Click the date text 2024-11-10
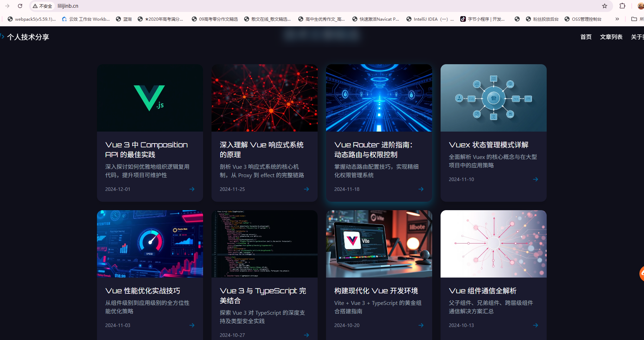 (x=461, y=179)
